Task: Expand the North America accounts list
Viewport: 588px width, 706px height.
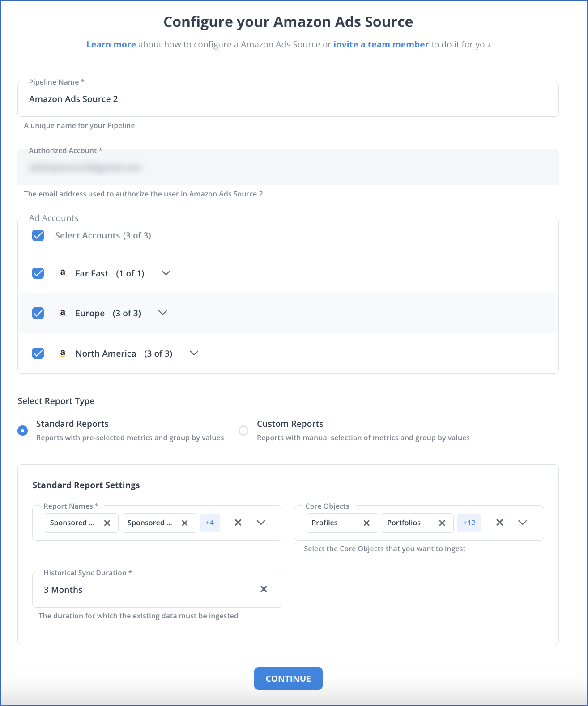Action: [194, 353]
